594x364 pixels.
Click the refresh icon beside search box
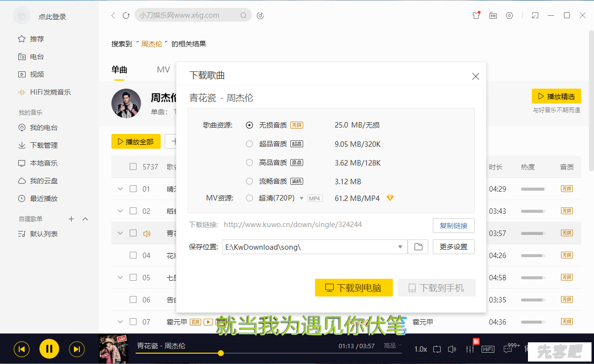click(126, 16)
